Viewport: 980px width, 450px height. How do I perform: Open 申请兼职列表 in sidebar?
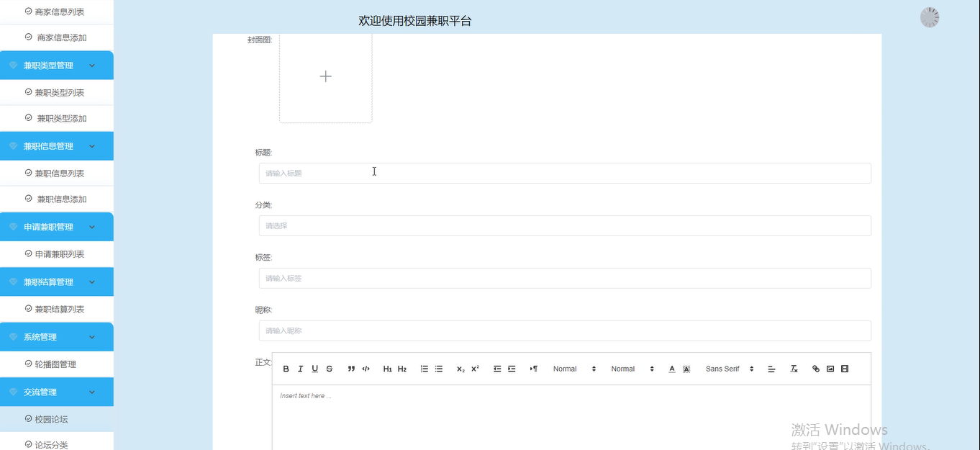(57, 254)
